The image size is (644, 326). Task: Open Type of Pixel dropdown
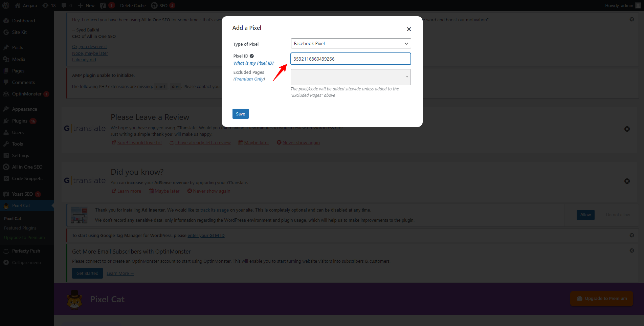tap(351, 43)
